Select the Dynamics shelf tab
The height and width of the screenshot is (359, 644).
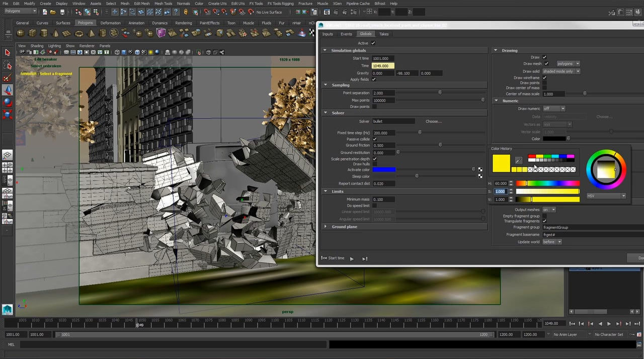[160, 23]
